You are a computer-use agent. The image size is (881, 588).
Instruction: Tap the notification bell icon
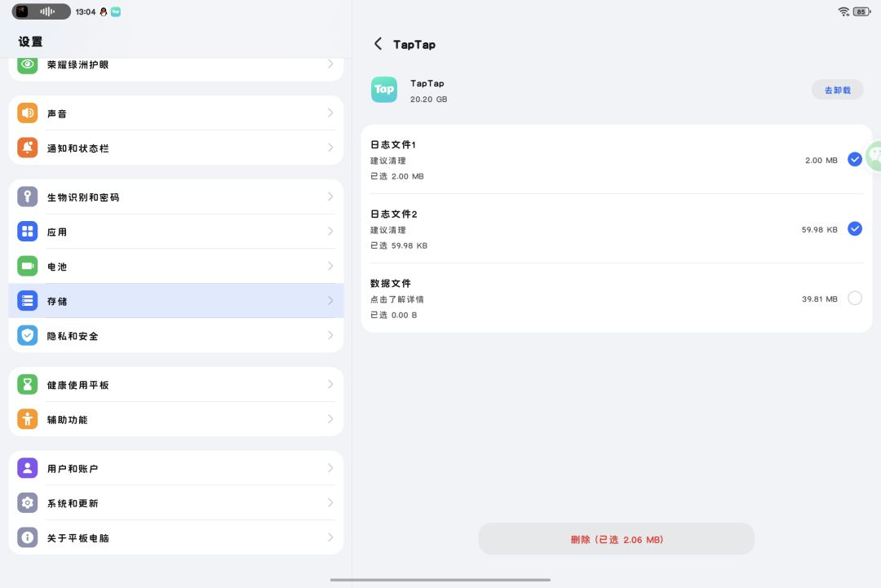27,148
